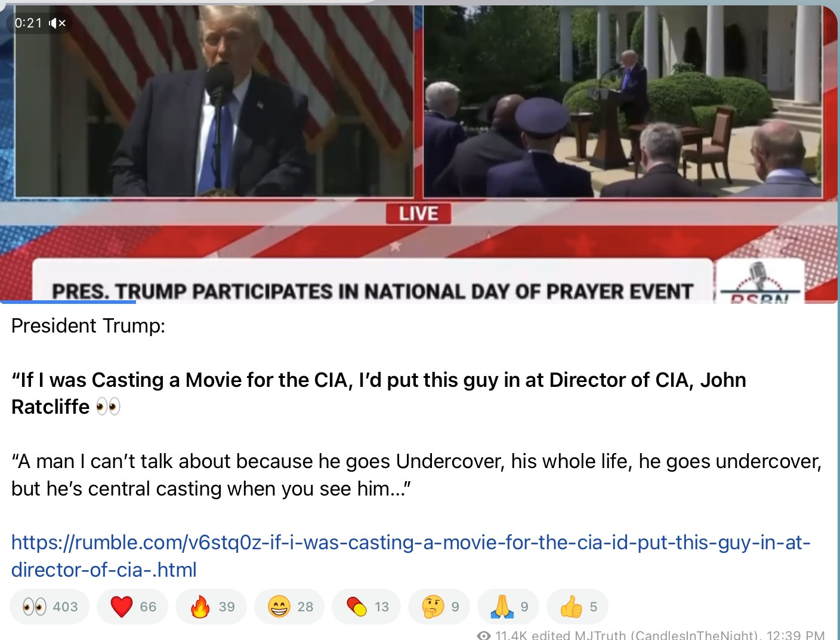
Task: Add the eyes emoji reaction with 403
Action: (x=50, y=607)
